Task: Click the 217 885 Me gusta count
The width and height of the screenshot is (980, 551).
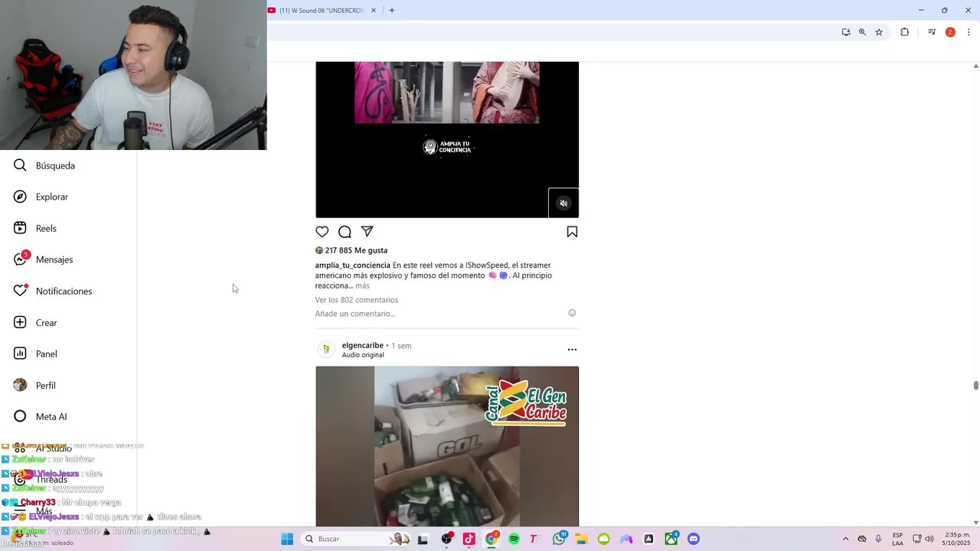Action: click(x=356, y=250)
